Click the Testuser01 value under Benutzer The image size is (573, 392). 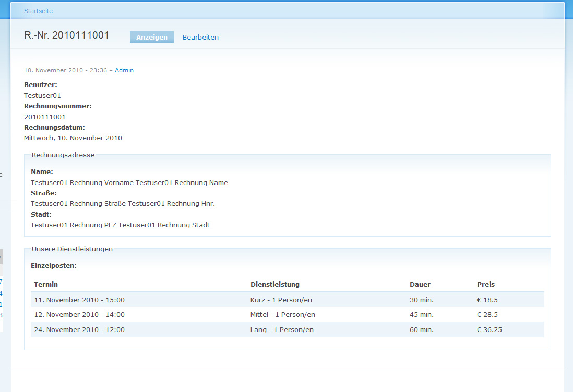[42, 95]
